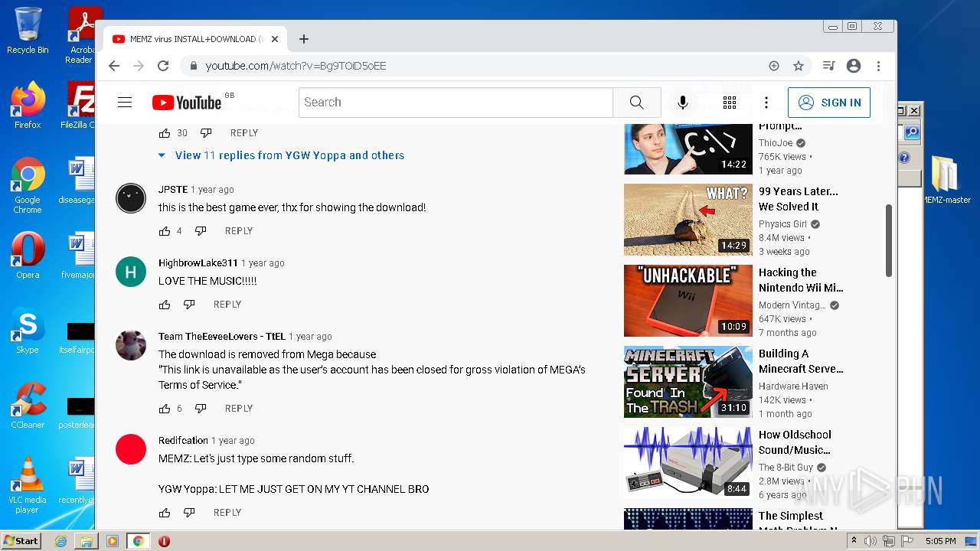Like the HighbrowLake311 comment
The image size is (980, 551).
pos(165,304)
